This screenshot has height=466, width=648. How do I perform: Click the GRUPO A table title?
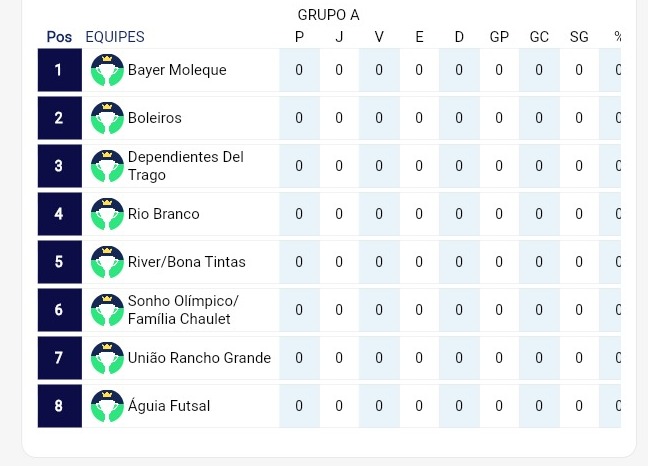coord(329,15)
